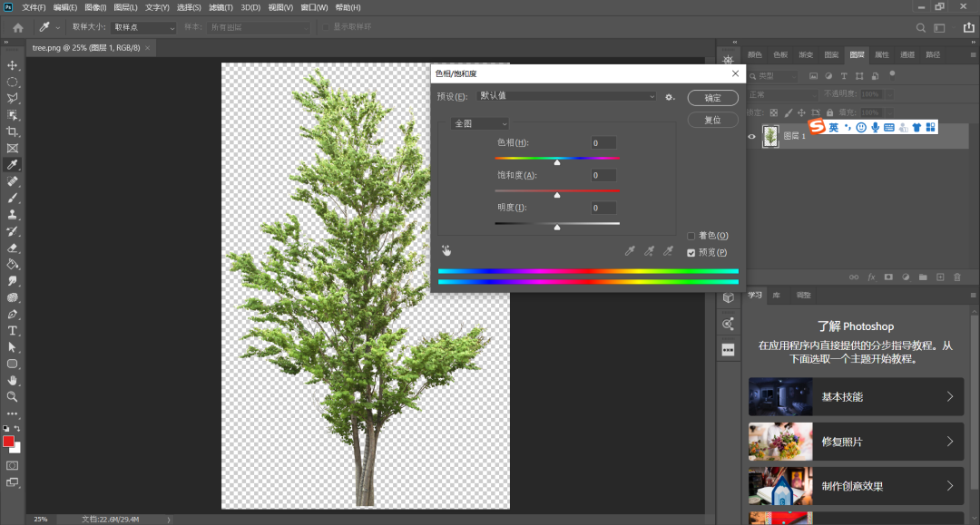This screenshot has width=980, height=525.
Task: Open the layer filter 类型 dropdown
Action: pyautogui.click(x=774, y=76)
